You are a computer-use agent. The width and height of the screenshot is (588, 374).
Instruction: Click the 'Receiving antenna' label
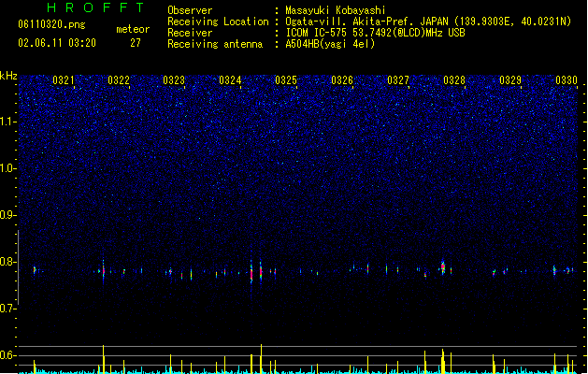click(x=215, y=44)
